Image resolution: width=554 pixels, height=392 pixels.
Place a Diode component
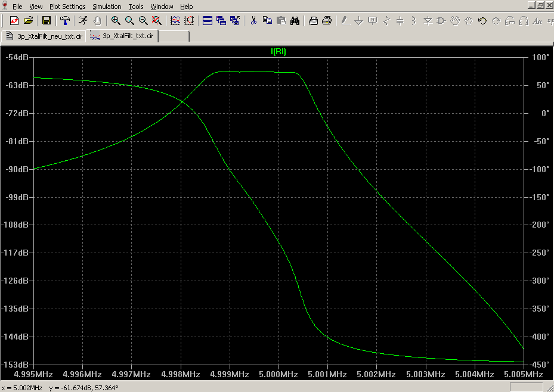coord(428,21)
